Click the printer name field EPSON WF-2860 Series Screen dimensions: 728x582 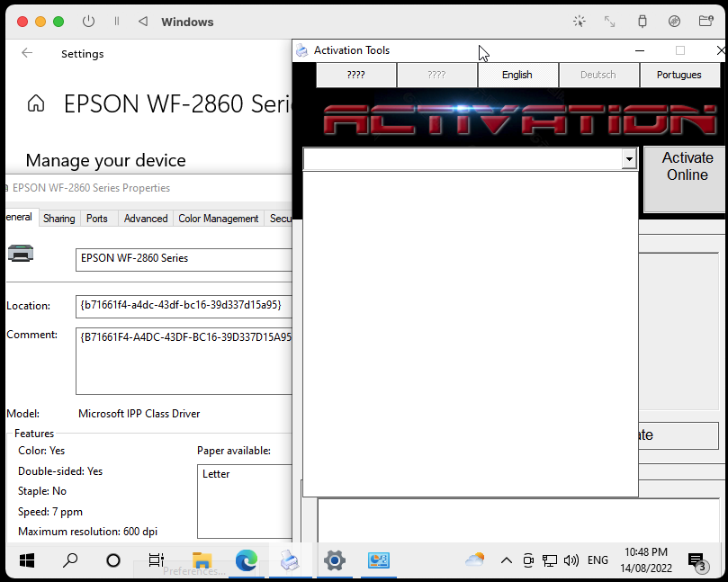click(x=184, y=259)
